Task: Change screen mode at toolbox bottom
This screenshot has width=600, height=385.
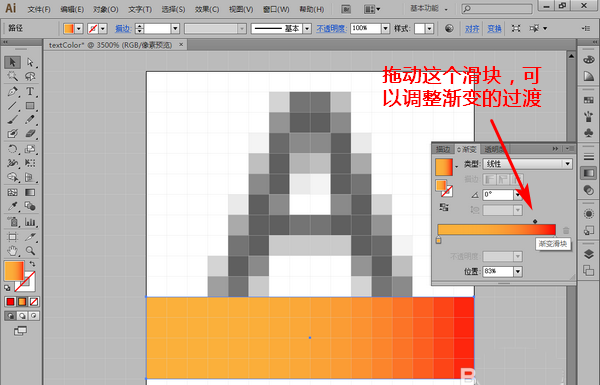Action: pos(20,331)
